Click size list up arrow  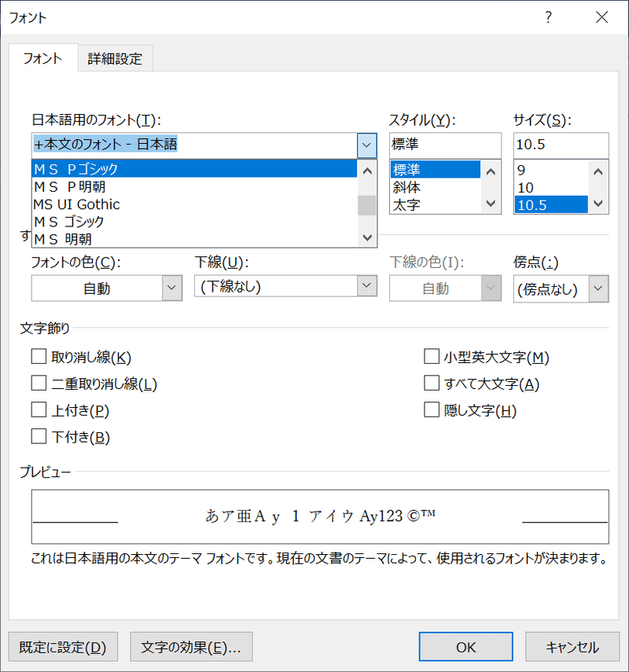598,172
